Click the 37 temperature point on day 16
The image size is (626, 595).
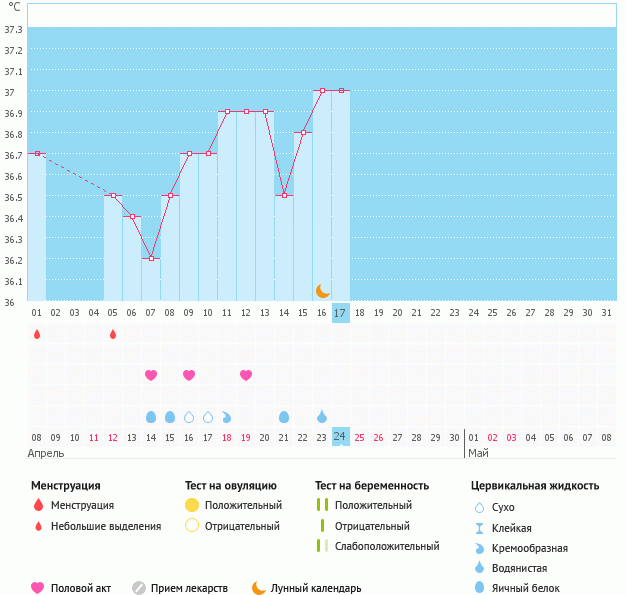coord(322,90)
